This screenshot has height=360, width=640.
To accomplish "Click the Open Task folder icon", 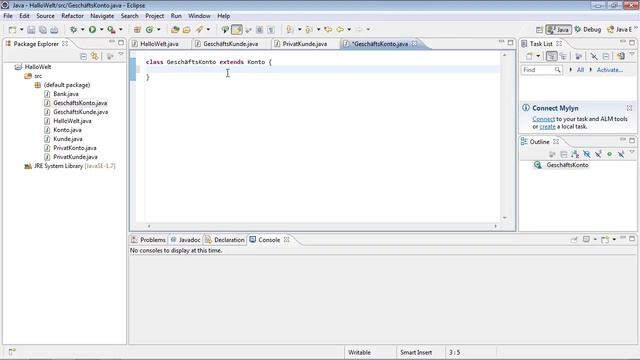I will tap(187, 30).
